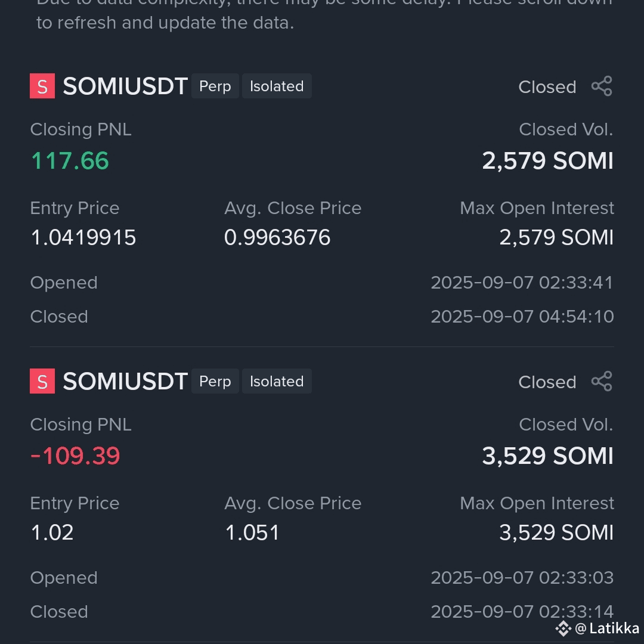Viewport: 644px width, 644px height.
Task: Tap Closed status of first position
Action: (x=547, y=87)
